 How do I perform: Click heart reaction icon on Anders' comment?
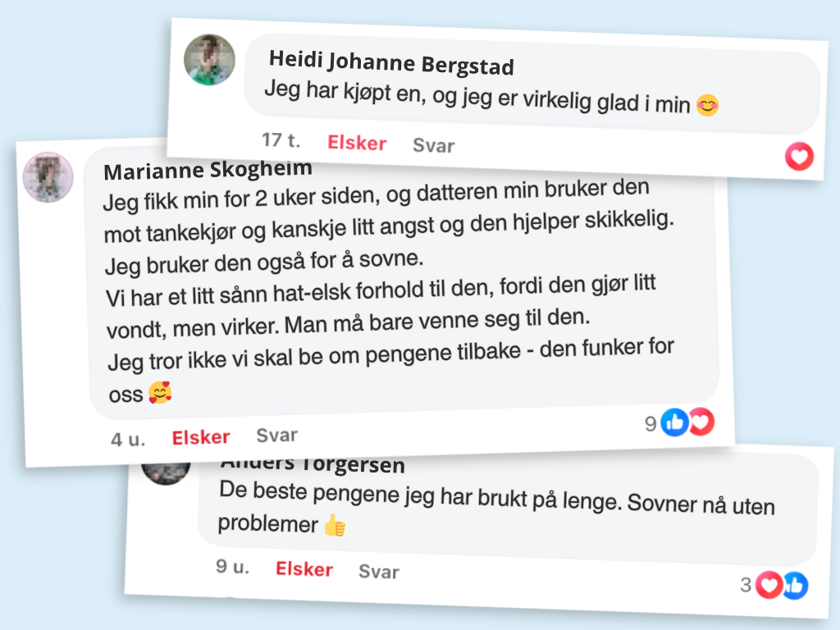click(x=769, y=585)
